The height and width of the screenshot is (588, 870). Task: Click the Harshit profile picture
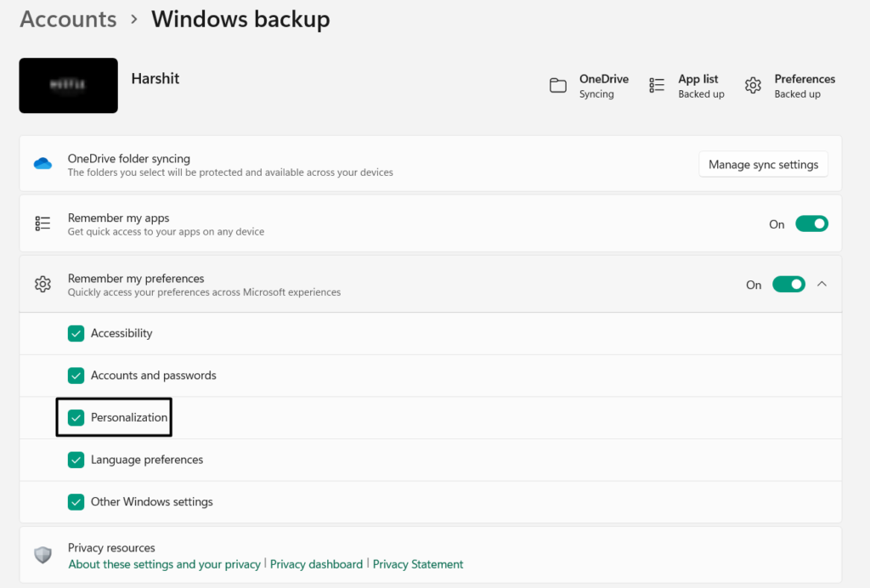[x=68, y=86]
